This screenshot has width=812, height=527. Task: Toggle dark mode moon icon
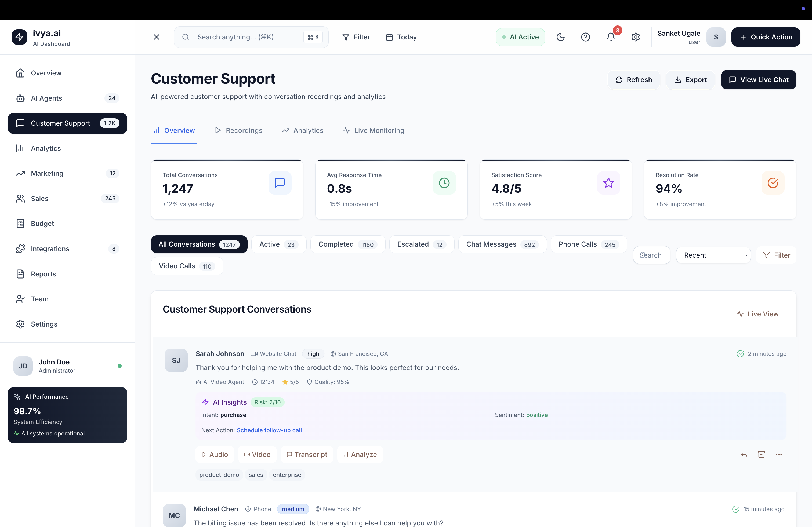click(560, 37)
